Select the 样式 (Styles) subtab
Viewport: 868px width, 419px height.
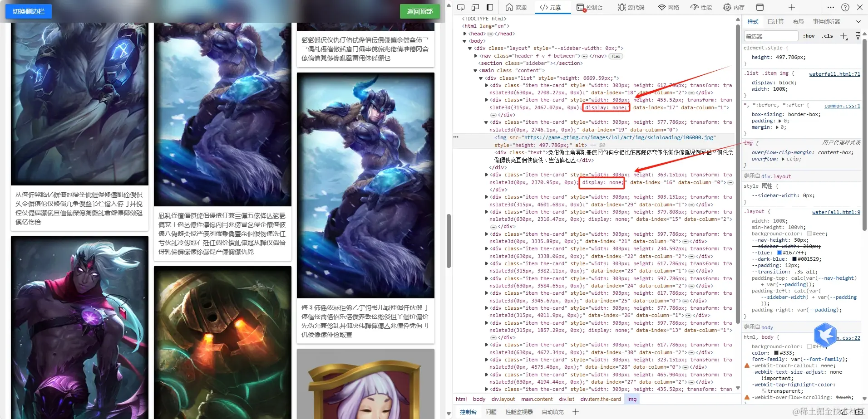tap(753, 21)
